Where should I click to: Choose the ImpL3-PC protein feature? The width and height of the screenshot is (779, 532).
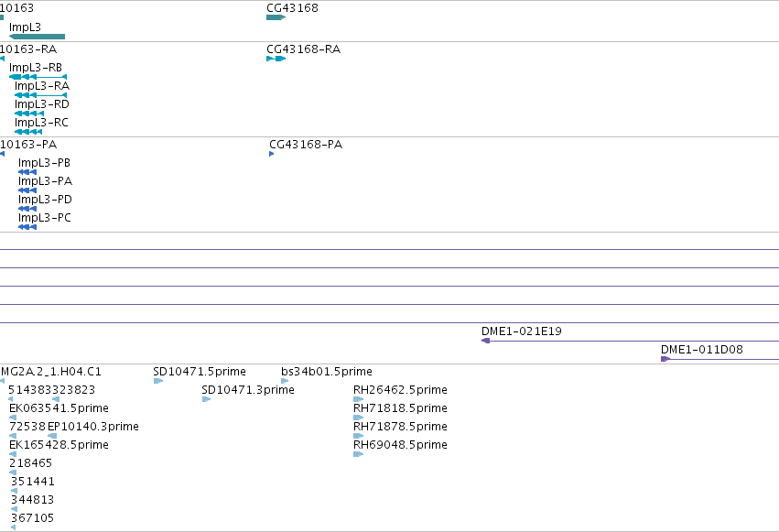[x=27, y=227]
